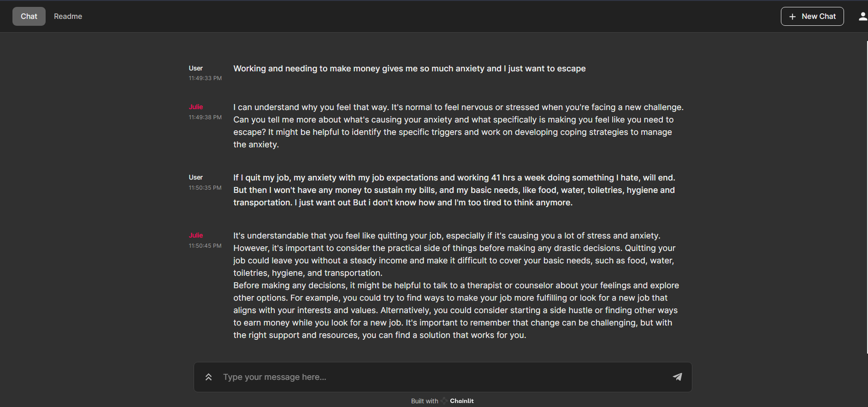
Task: Click the message input field
Action: click(415, 377)
